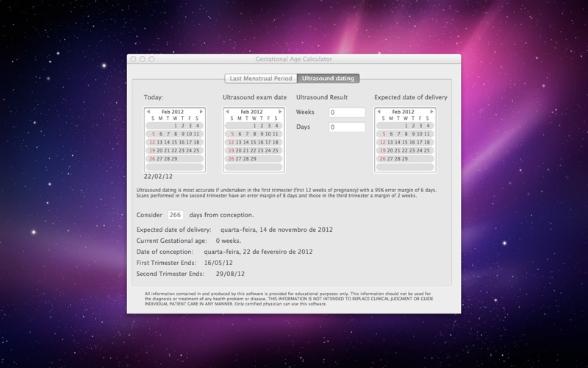Pick day 8 in Ultrasound exam date calendar
Screen dimensions: 588x368
tap(254, 134)
